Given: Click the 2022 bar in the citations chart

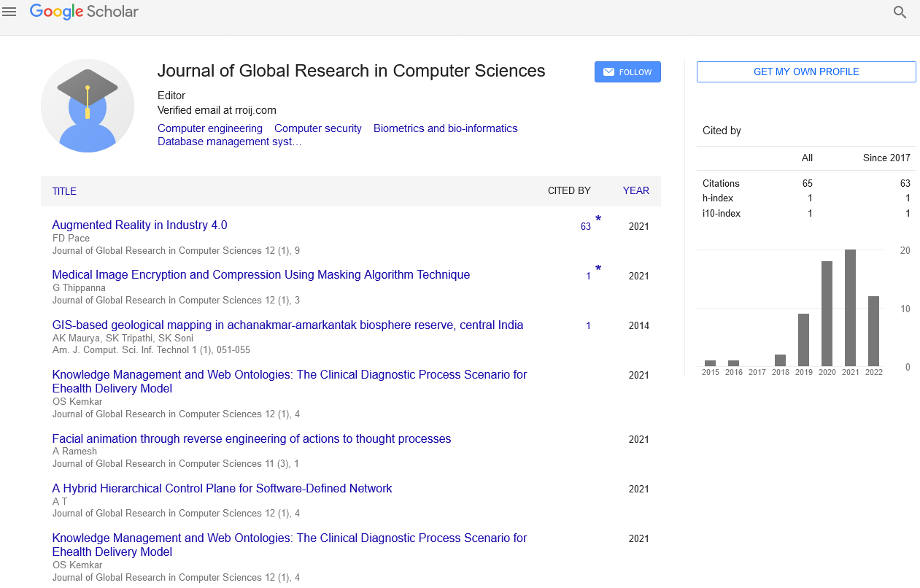Looking at the screenshot, I should [x=874, y=331].
